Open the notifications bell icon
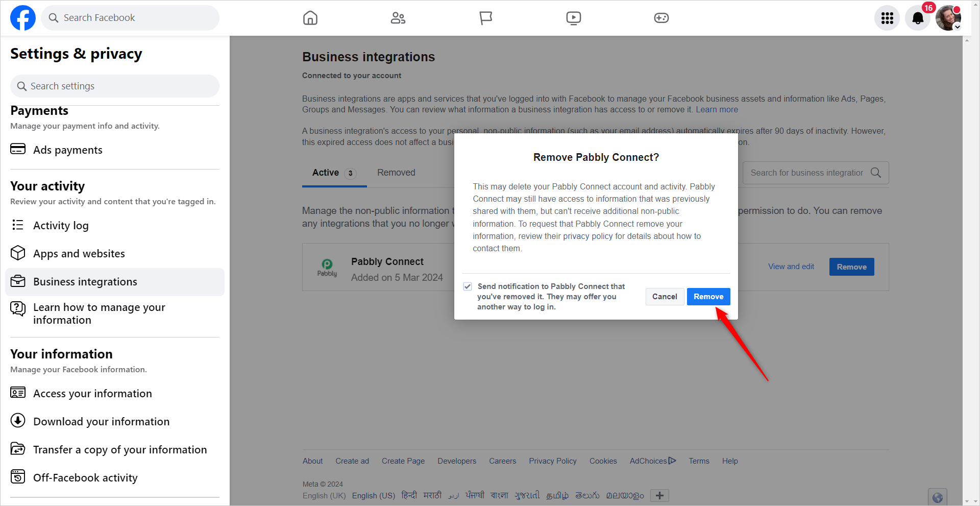This screenshot has width=980, height=506. [x=918, y=18]
